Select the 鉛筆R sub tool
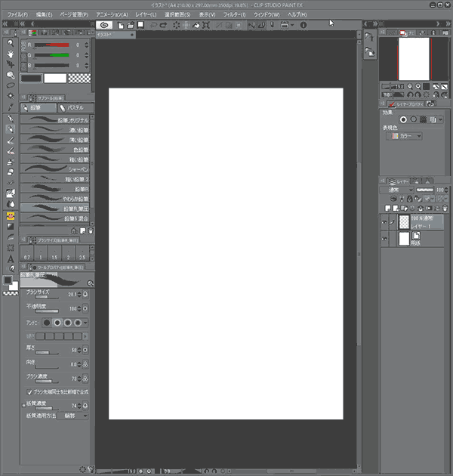Image resolution: width=453 pixels, height=476 pixels. click(x=55, y=189)
